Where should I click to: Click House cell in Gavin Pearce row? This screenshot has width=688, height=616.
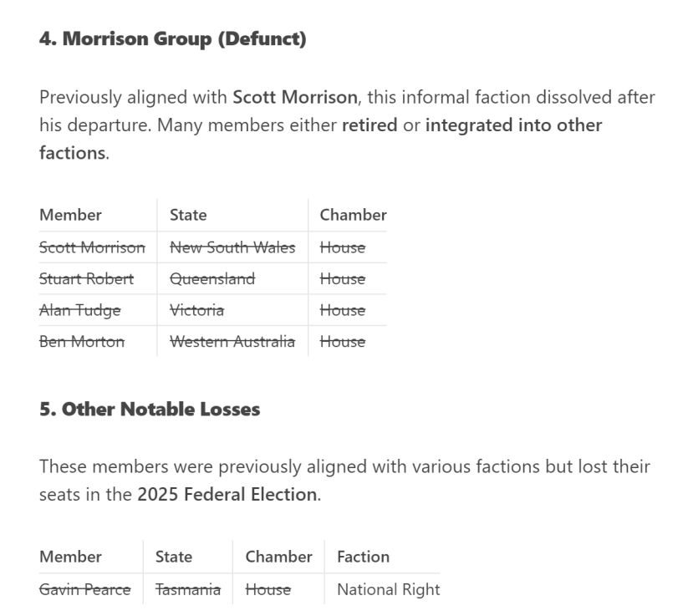pos(268,589)
